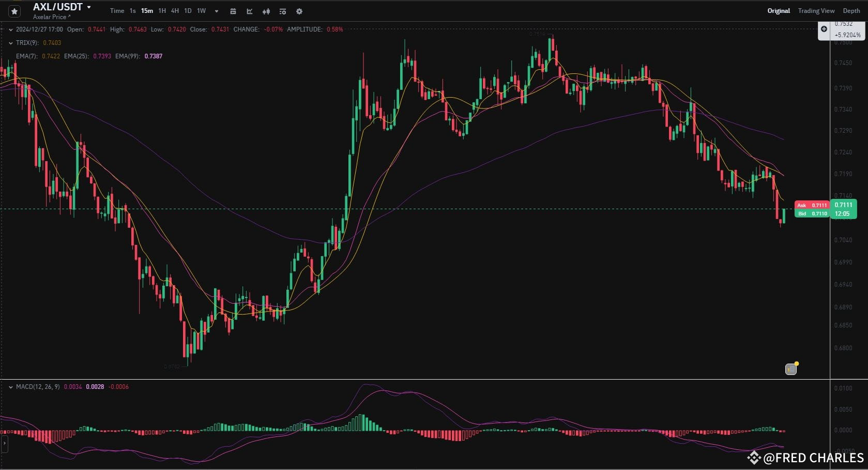The image size is (868, 470).
Task: Click the Low value 0.7420
Action: pos(177,29)
